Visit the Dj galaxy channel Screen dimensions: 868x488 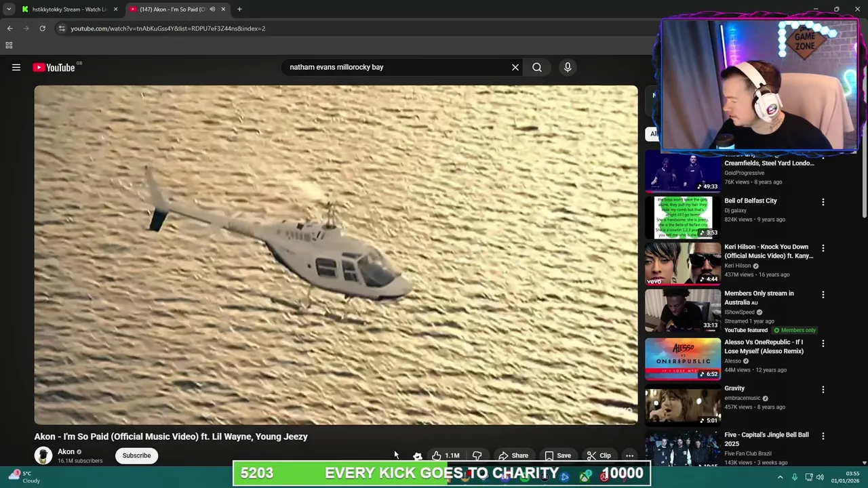[x=735, y=210]
